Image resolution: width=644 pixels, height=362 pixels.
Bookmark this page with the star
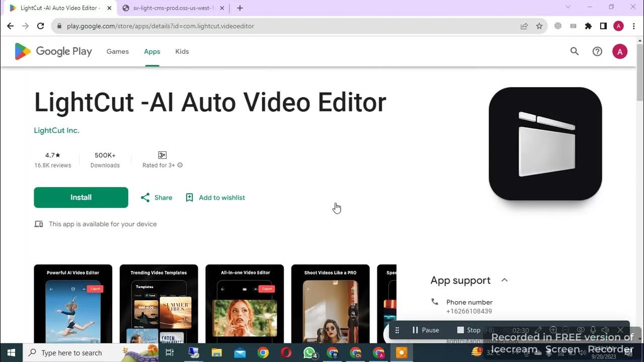(539, 26)
